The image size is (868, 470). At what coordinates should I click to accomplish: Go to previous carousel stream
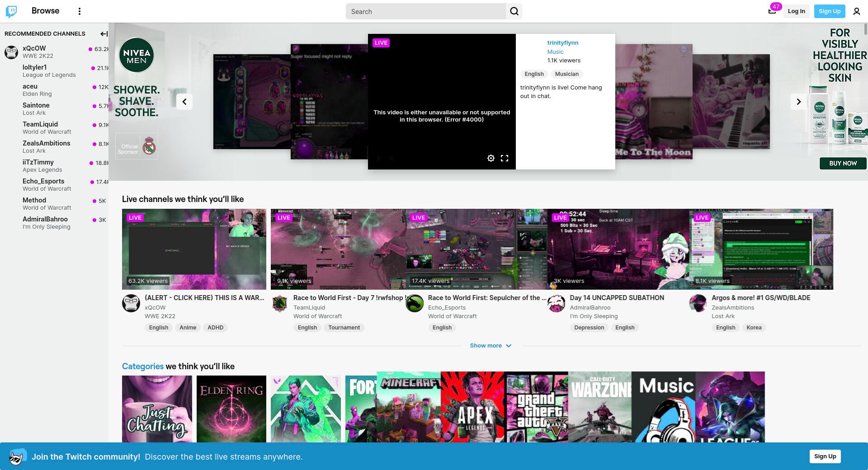click(x=184, y=102)
